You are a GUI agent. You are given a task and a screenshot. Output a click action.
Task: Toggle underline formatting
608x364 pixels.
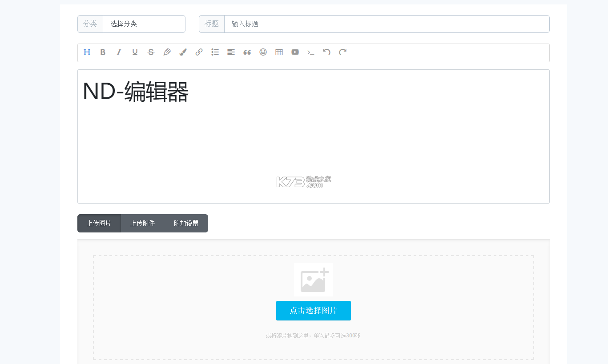[x=135, y=52]
